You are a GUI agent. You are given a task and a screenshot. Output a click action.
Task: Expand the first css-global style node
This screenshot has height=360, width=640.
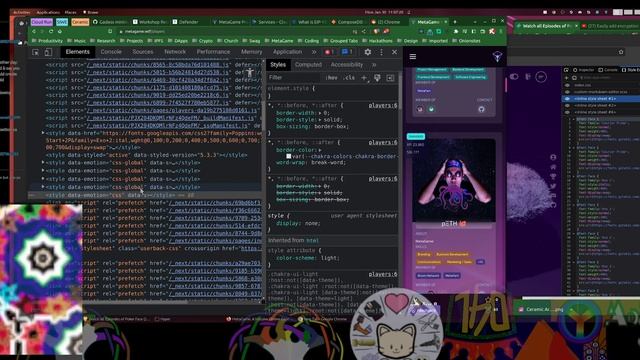(43, 162)
